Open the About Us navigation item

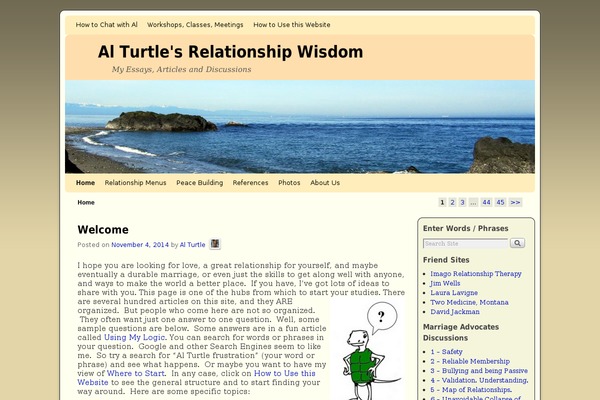[325, 183]
